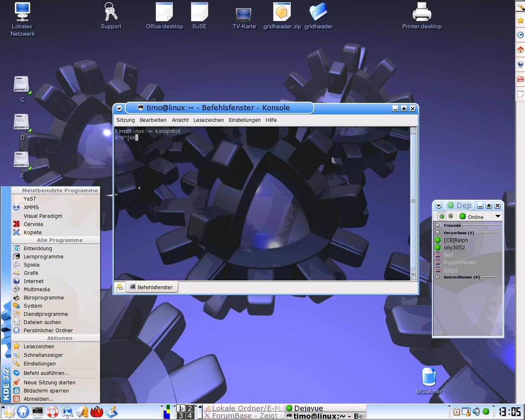Open the Internet submenu in KDE menu
Viewport: 525px width, 420px height.
(56, 281)
